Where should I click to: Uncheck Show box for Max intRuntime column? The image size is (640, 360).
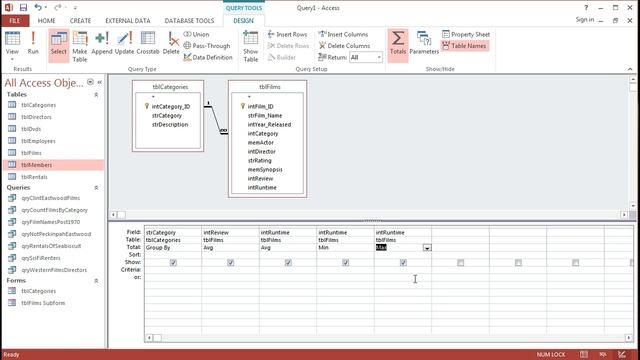pos(403,263)
